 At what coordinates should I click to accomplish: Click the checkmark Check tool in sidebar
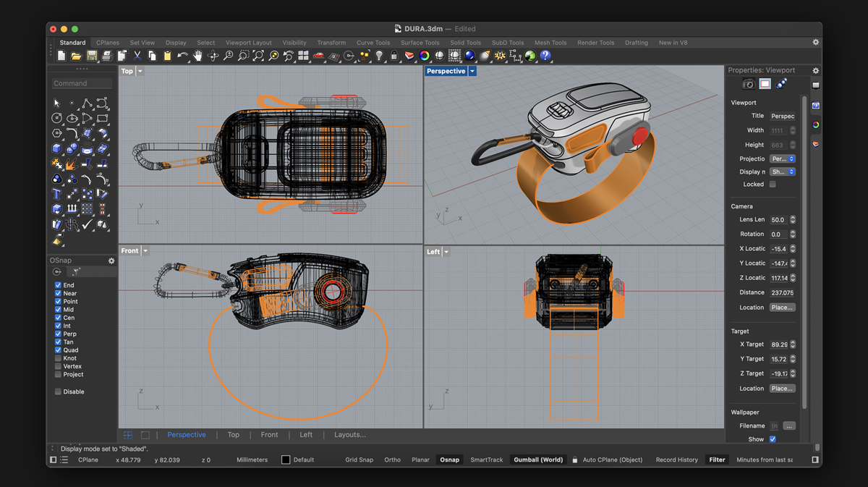pos(87,224)
